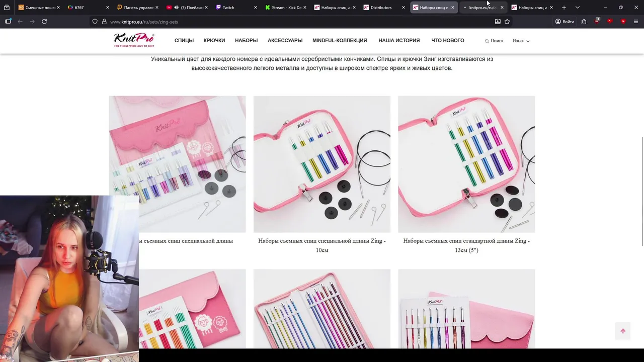The width and height of the screenshot is (644, 362).
Task: Close the Панель управле tab
Action: pos(157,8)
